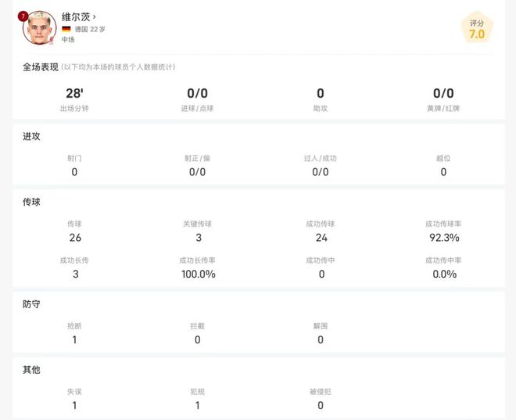Select the 其他 section heading
Image resolution: width=516 pixels, height=420 pixels.
pos(31,369)
